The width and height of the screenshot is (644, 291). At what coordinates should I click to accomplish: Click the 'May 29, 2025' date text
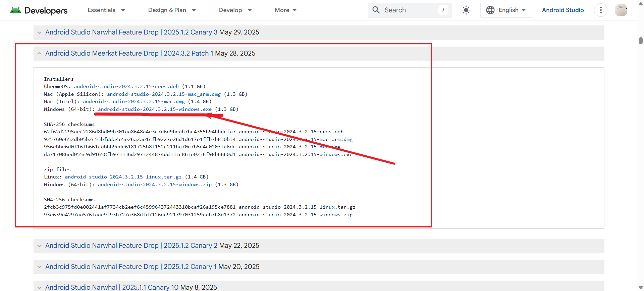click(x=239, y=32)
